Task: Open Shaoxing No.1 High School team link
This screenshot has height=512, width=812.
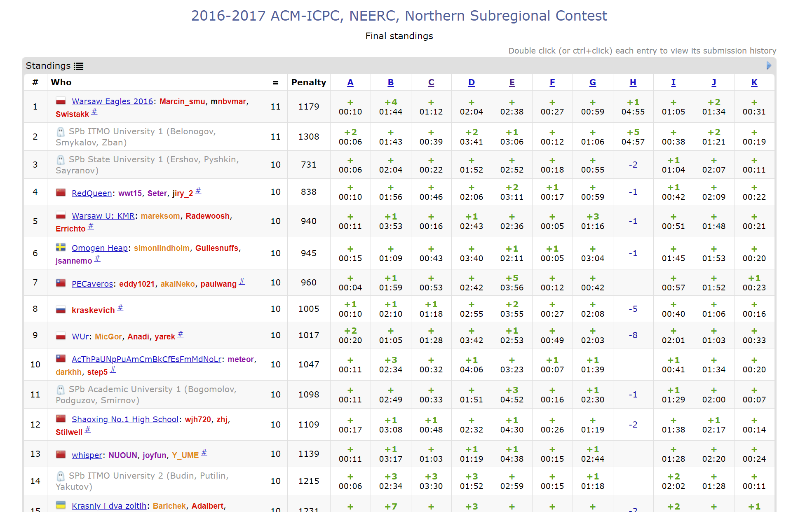Action: tap(125, 419)
